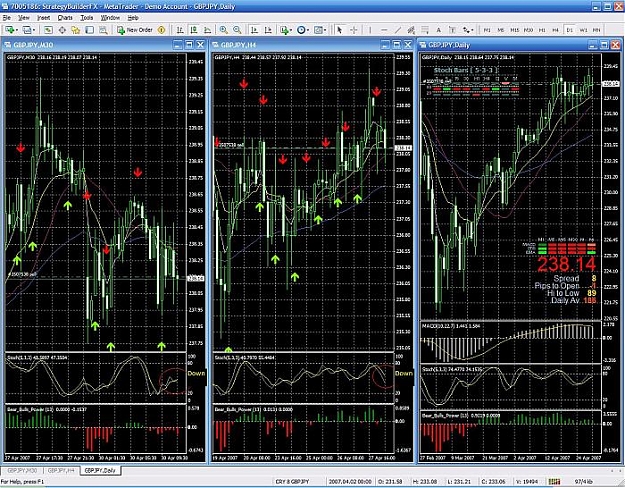
Task: Expand the Indicators dropdown arrow
Action: [291, 30]
